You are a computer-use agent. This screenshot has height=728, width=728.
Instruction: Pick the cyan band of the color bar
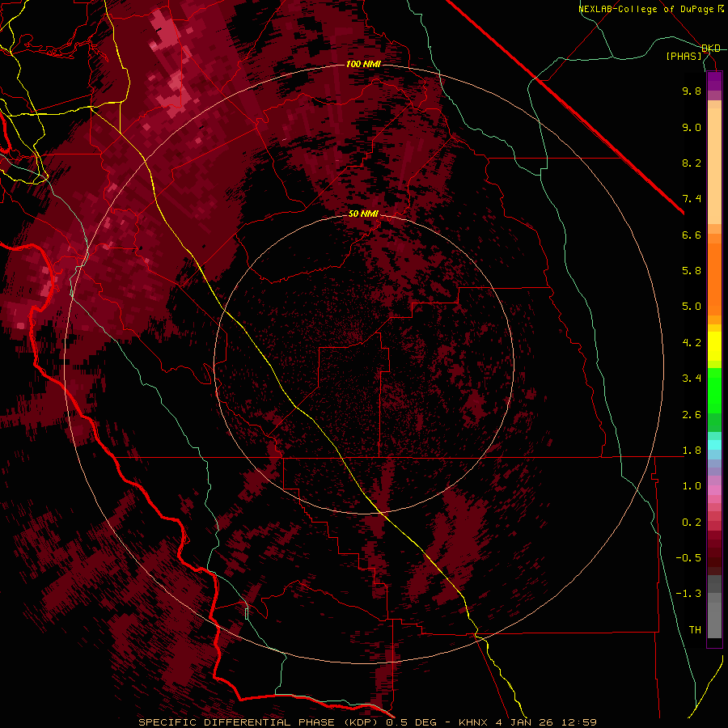(714, 445)
